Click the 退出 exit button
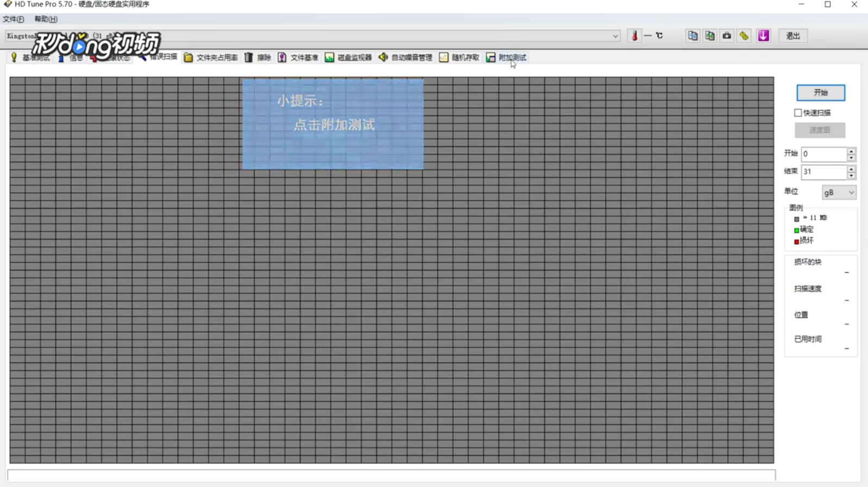Screen dimensions: 868x487 (x=792, y=36)
